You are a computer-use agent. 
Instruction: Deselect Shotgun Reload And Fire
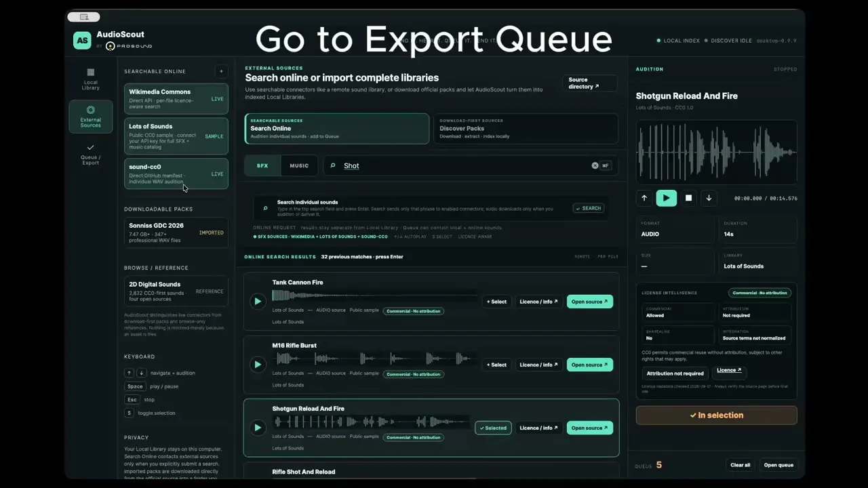pos(493,428)
